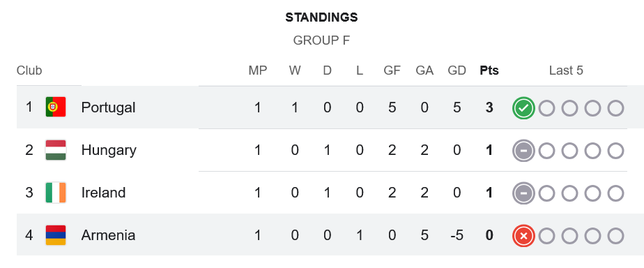Screen dimensions: 644x268
Task: Click the Last 5 column header
Action: coord(566,70)
